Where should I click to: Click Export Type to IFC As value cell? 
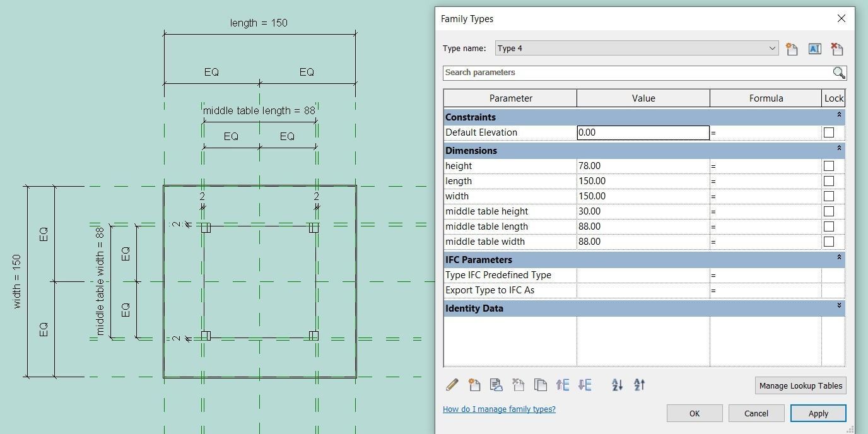[643, 290]
